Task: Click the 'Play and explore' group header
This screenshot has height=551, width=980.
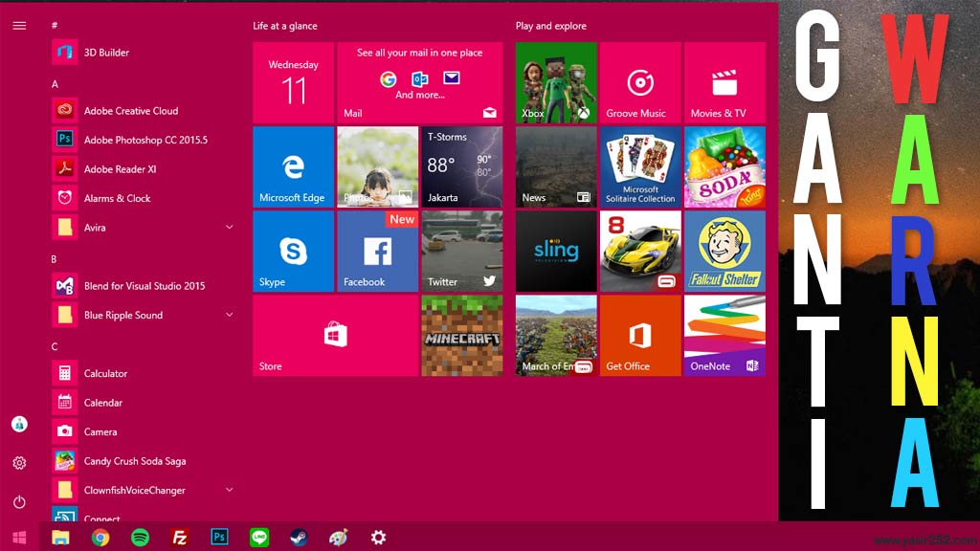Action: 550,26
